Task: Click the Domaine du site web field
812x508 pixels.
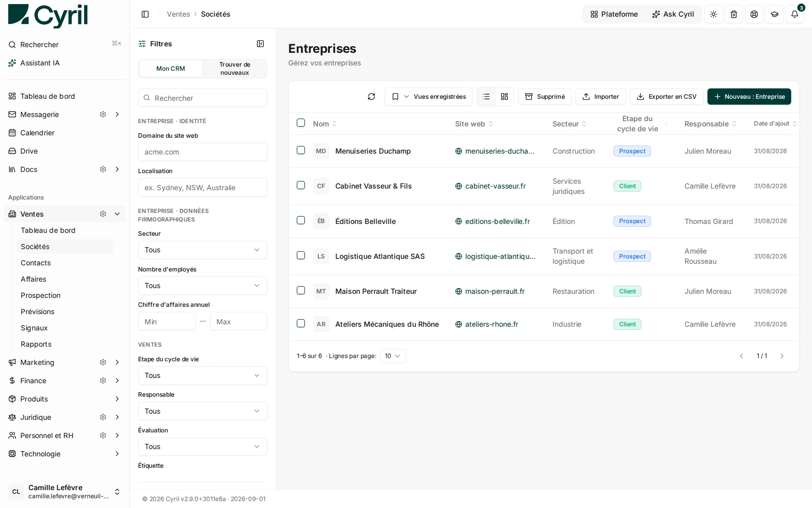Action: 203,152
